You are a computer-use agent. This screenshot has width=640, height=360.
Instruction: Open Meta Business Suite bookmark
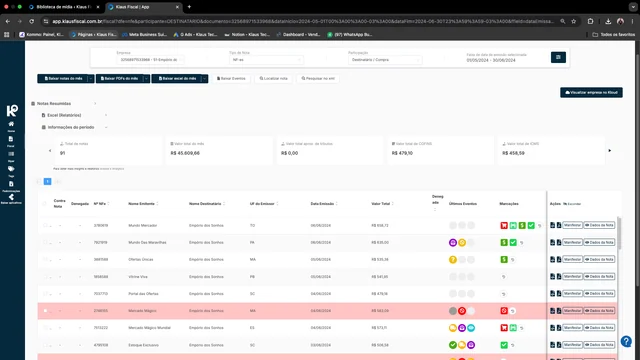pyautogui.click(x=144, y=35)
